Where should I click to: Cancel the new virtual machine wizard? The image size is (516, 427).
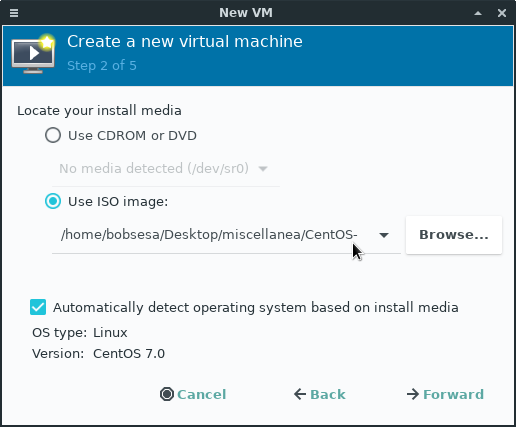pos(193,394)
